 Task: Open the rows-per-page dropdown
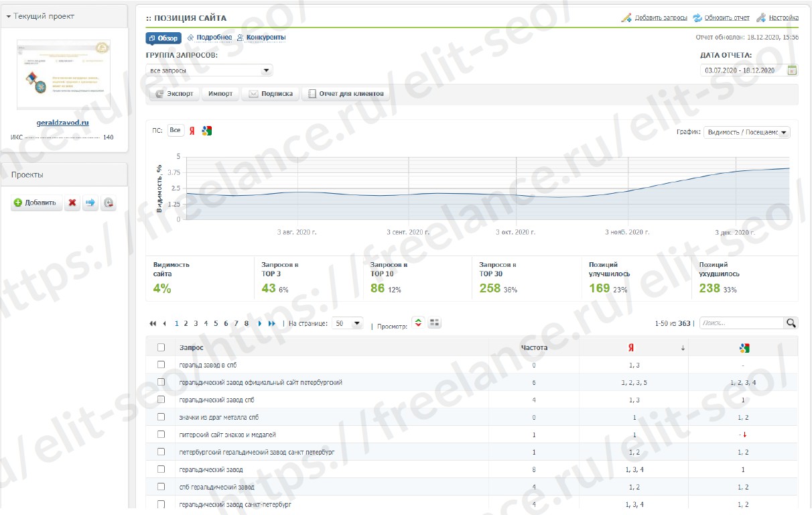(347, 323)
